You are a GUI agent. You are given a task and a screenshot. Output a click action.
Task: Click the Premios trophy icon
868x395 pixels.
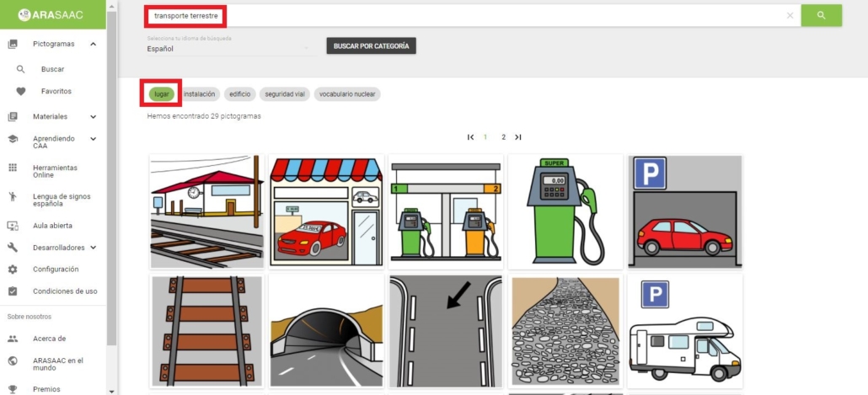coord(13,389)
